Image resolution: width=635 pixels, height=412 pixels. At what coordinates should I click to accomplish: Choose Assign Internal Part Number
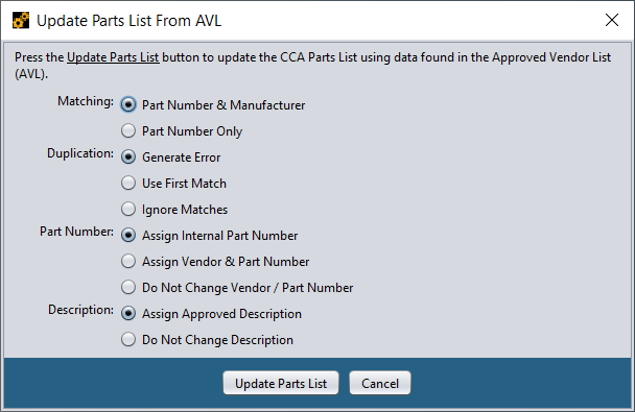pos(128,235)
